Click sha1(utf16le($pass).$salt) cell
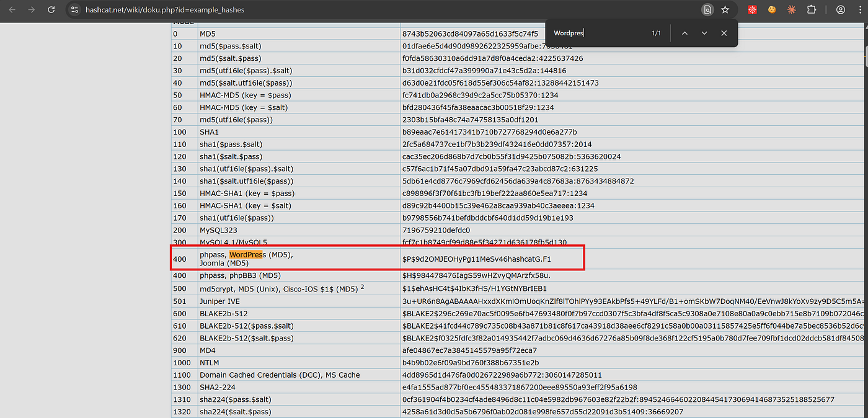This screenshot has width=868, height=418. pyautogui.click(x=299, y=169)
